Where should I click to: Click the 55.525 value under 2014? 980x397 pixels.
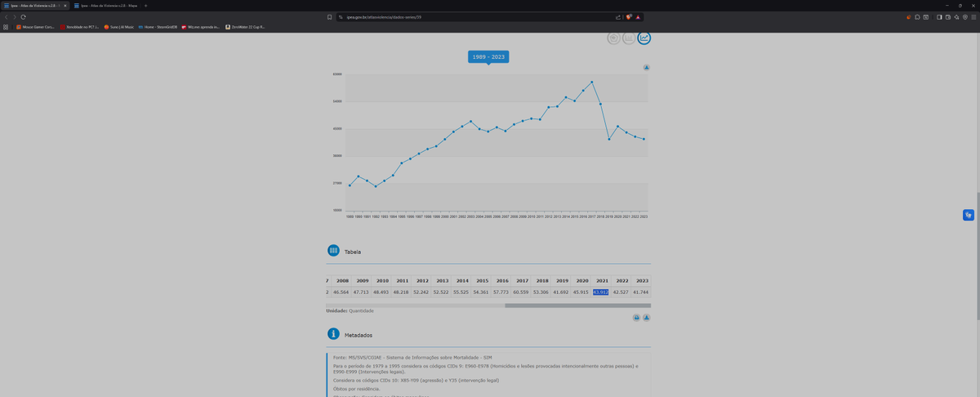pos(461,292)
